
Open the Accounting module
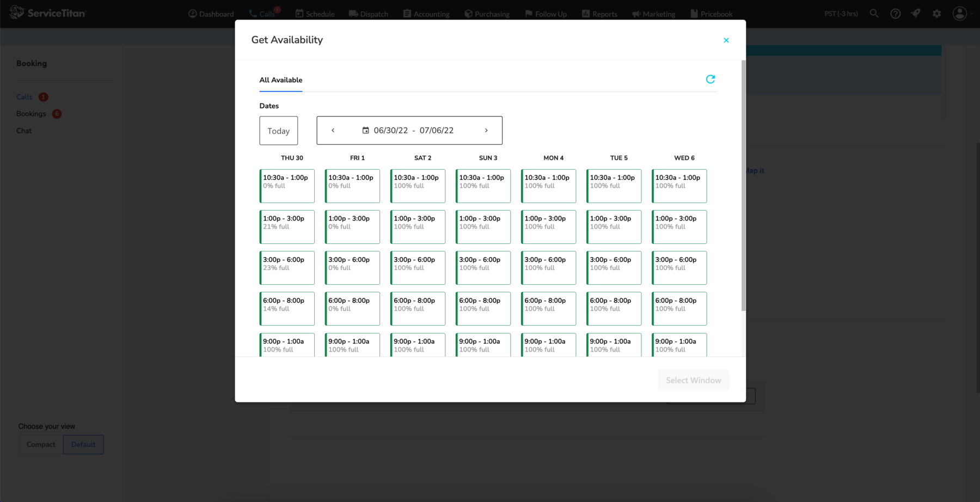426,14
